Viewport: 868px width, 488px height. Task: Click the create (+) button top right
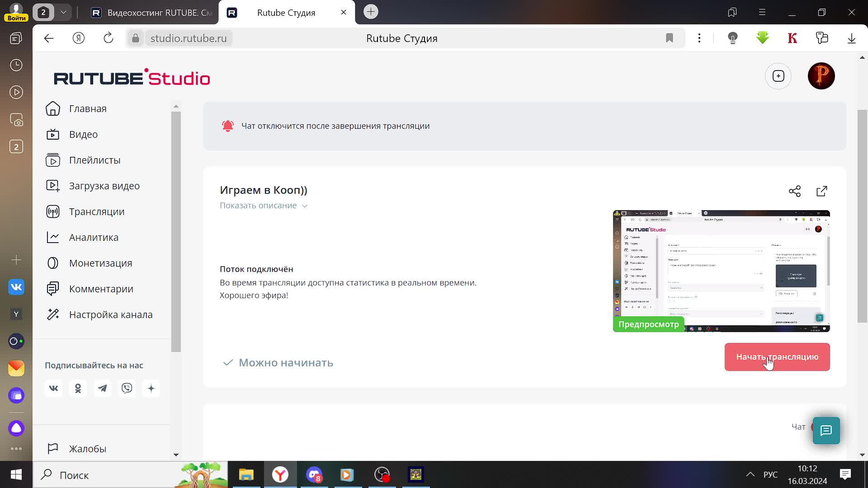pos(778,76)
